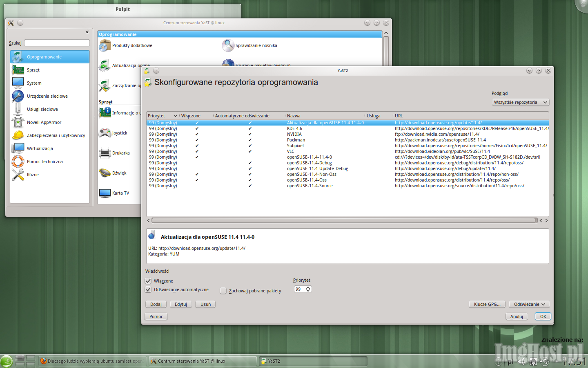The width and height of the screenshot is (588, 368).
Task: Launch Aktualizacja online module icon
Action: (x=105, y=65)
